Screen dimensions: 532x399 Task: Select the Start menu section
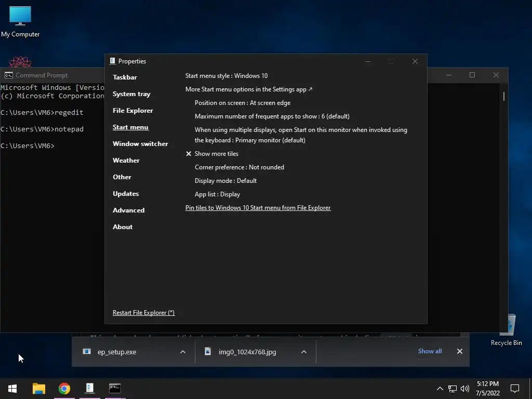point(130,127)
